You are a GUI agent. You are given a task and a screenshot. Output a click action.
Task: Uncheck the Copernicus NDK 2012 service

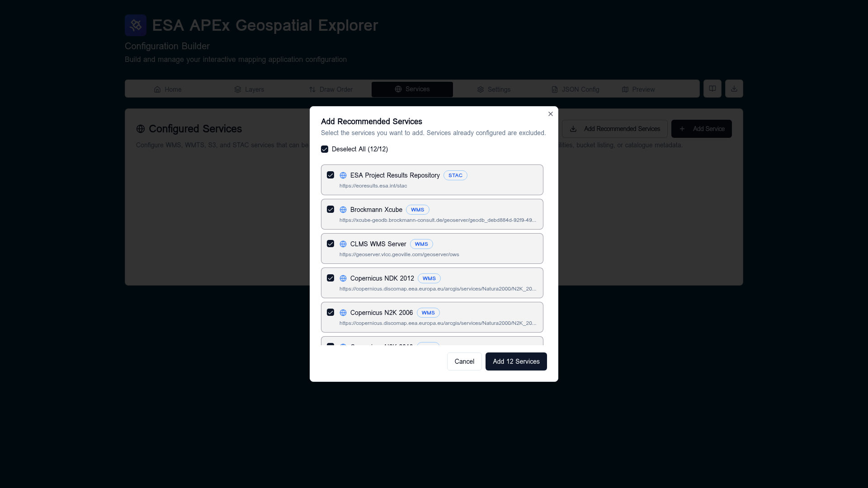pyautogui.click(x=330, y=278)
